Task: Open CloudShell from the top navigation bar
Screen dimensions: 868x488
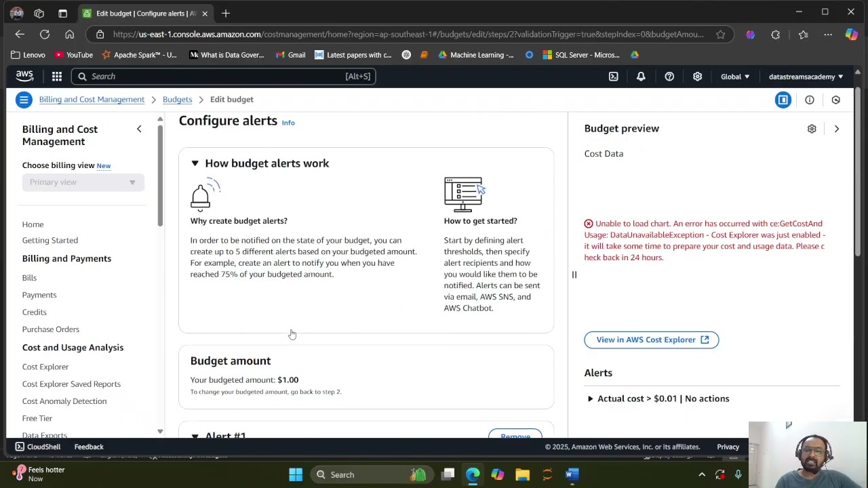Action: click(613, 77)
